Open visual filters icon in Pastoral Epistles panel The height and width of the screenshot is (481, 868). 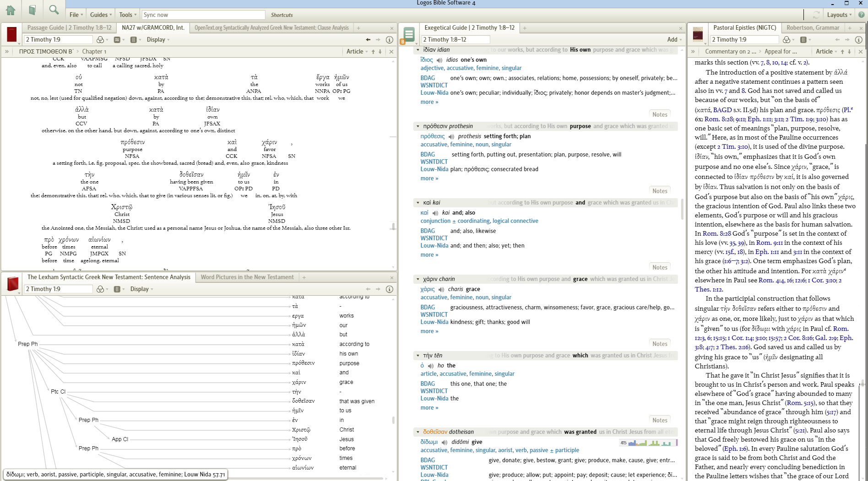coord(787,40)
